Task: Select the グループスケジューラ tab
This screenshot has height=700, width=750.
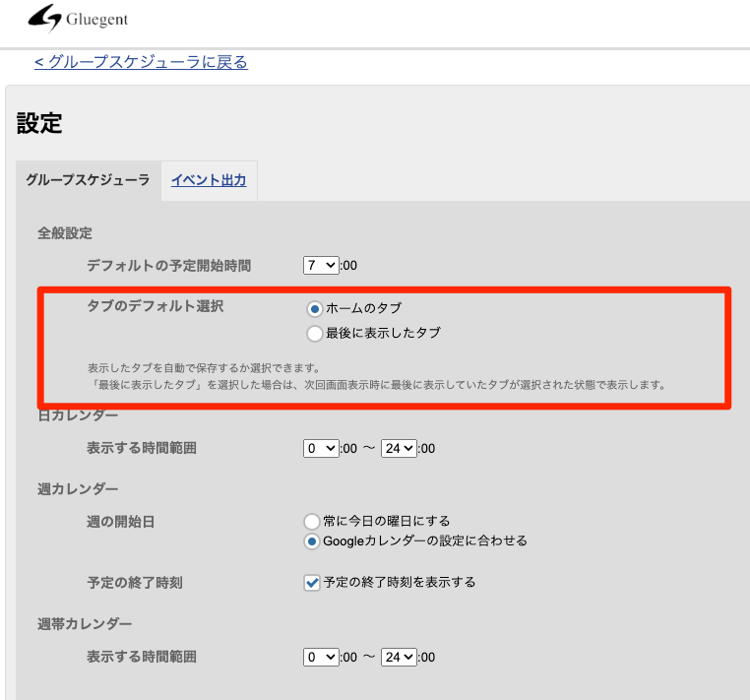Action: coord(88,180)
